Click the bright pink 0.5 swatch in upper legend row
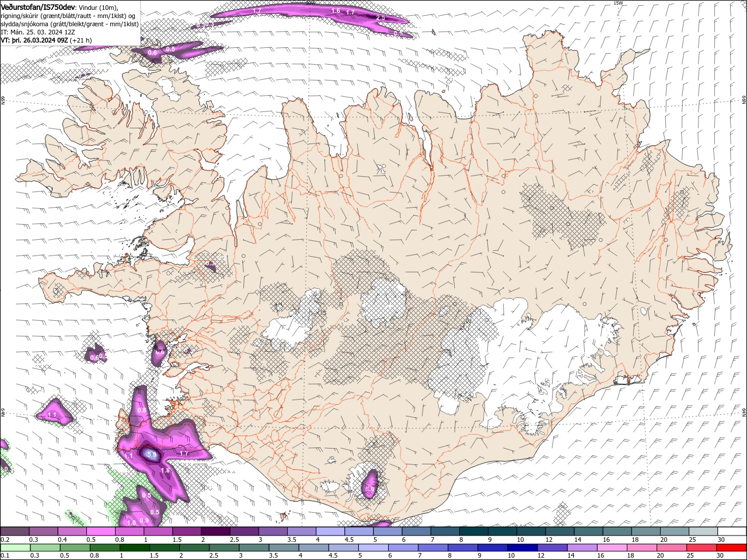The height and width of the screenshot is (560, 747). click(x=100, y=531)
